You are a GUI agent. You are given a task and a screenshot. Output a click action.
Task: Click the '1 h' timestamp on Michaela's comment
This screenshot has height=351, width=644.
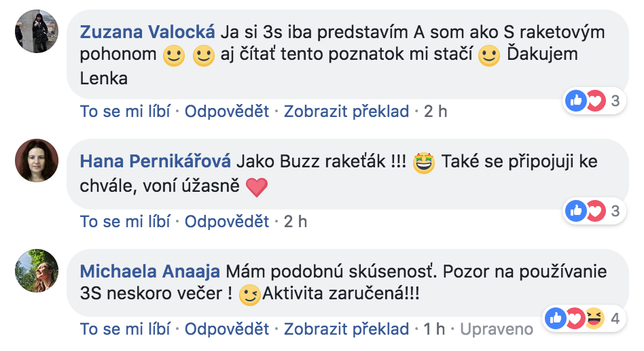click(435, 329)
